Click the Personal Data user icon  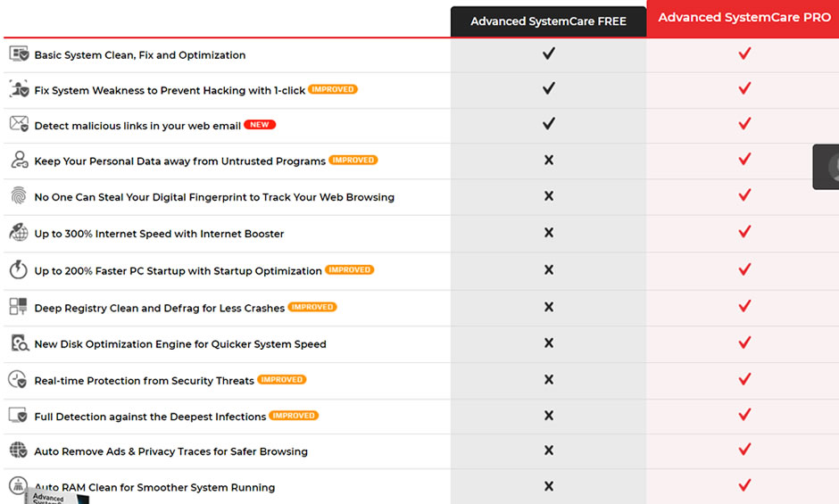[20, 160]
